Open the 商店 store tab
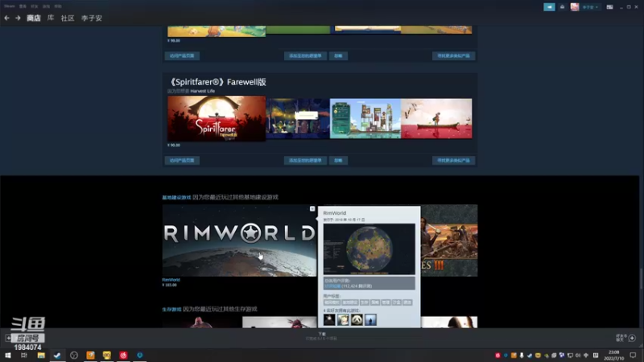The image size is (644, 362). coord(34,18)
